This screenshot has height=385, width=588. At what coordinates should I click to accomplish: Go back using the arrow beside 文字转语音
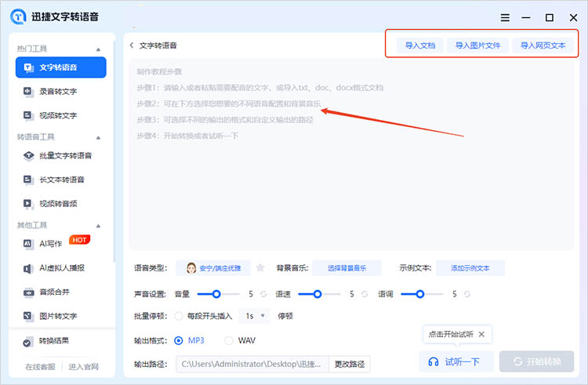[x=132, y=45]
